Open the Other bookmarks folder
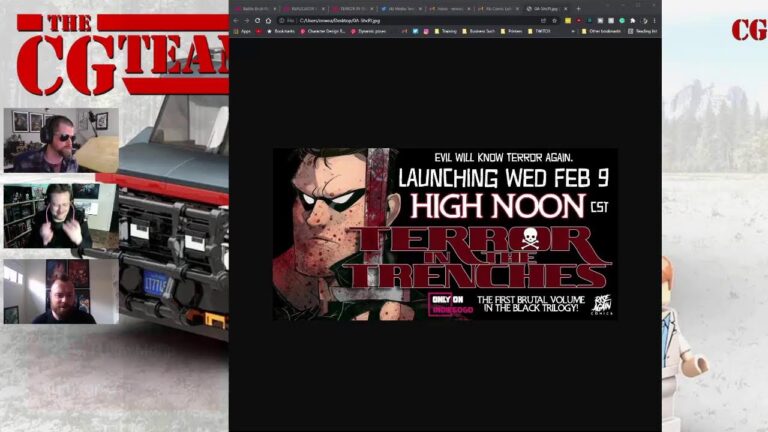768x432 pixels. coord(606,31)
